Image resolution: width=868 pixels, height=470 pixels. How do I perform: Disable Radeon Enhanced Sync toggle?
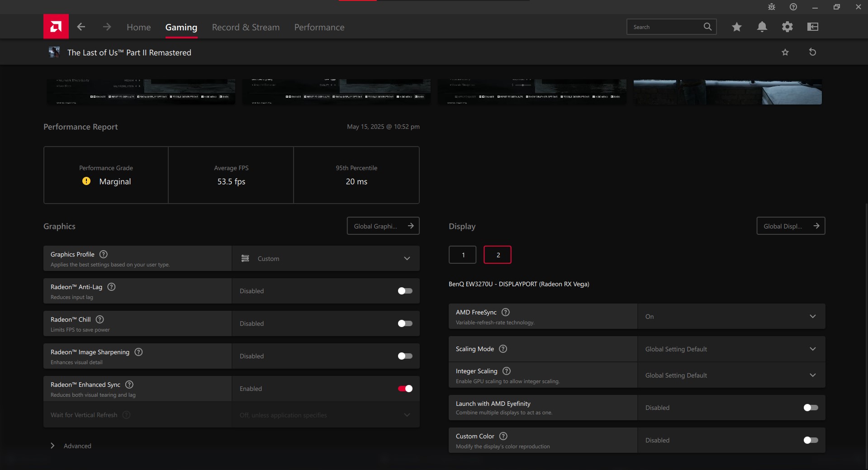tap(405, 389)
